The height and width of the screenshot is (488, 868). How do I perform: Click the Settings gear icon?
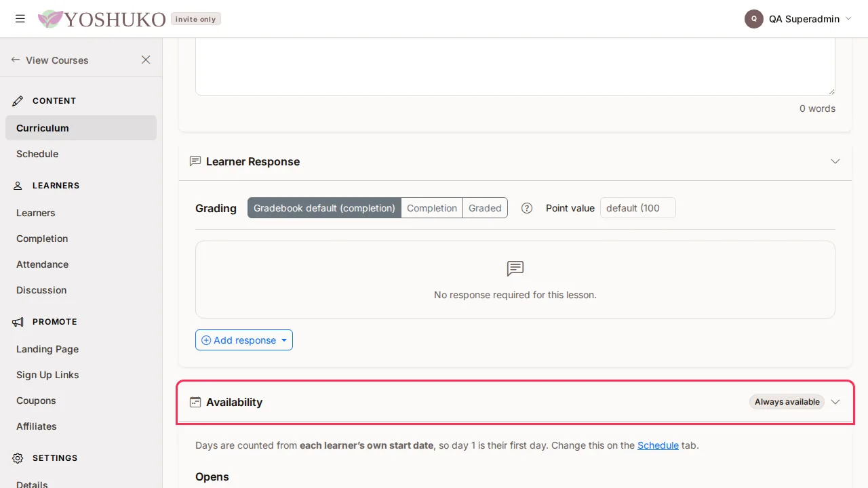click(18, 458)
